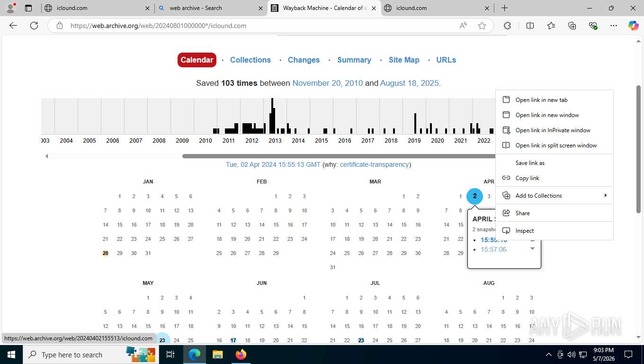Select June 17 capture date
The width and height of the screenshot is (644, 364).
click(233, 340)
